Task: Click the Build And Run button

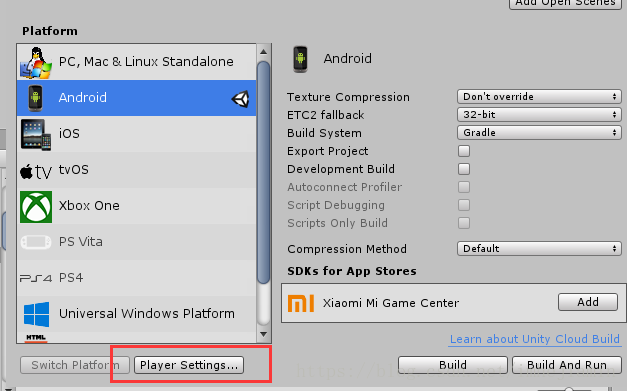Action: pyautogui.click(x=567, y=365)
